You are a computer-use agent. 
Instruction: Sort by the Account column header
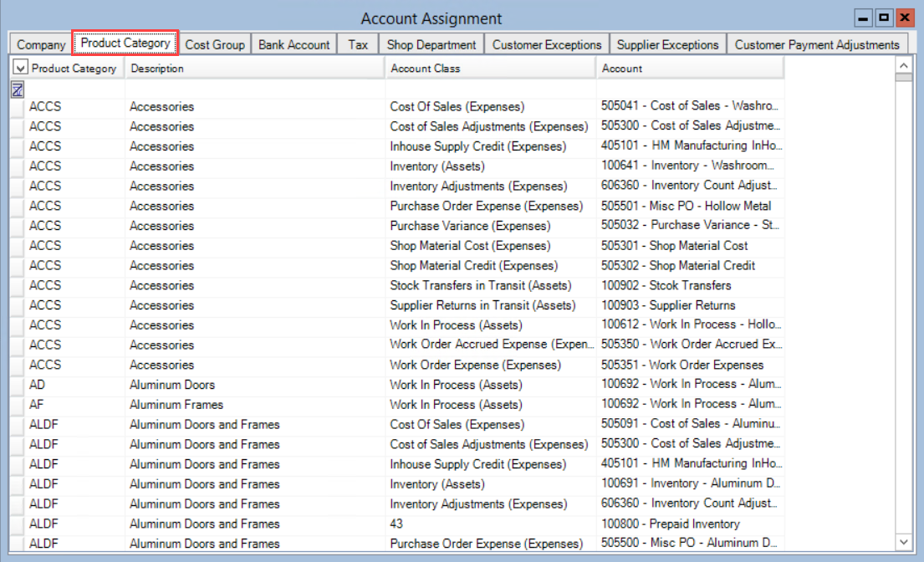pyautogui.click(x=690, y=69)
